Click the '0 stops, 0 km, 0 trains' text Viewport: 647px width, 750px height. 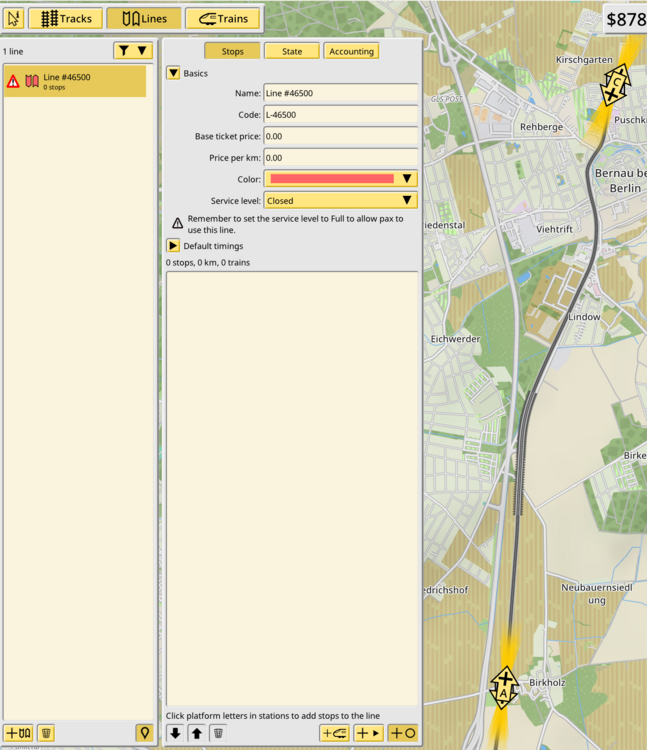(208, 263)
